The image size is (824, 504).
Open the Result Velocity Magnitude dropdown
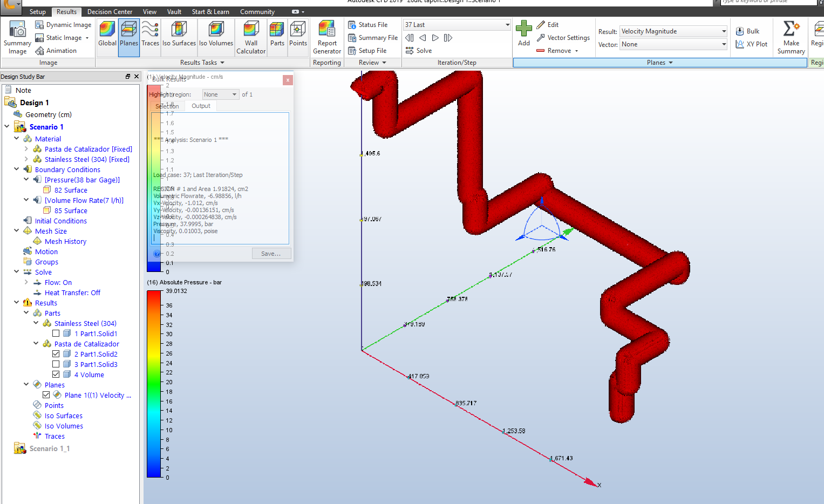click(x=674, y=31)
